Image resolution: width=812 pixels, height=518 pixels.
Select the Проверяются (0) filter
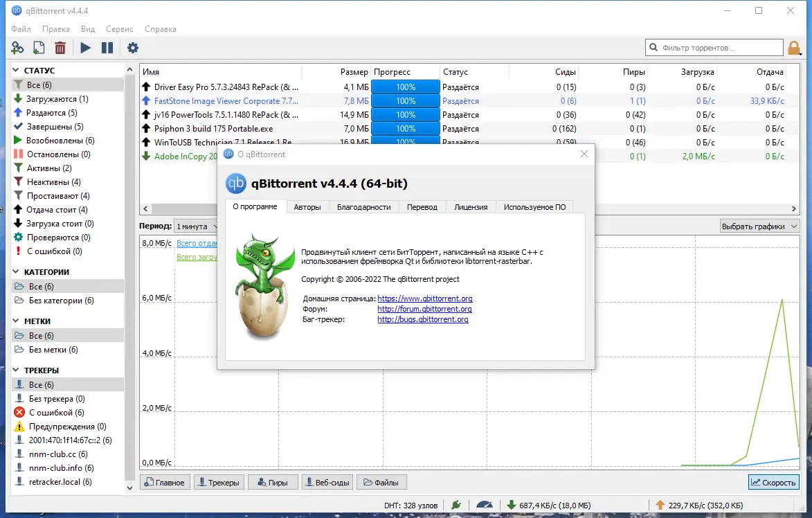tap(59, 238)
